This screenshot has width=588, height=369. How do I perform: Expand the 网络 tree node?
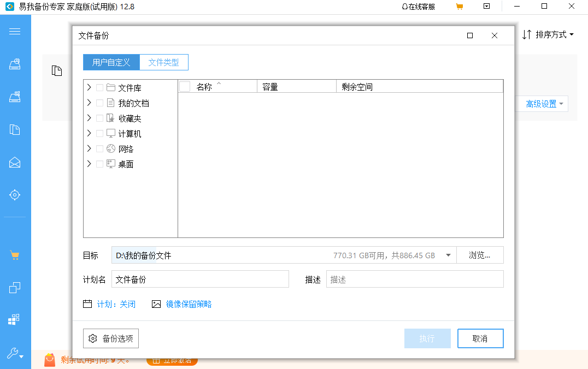coord(89,148)
